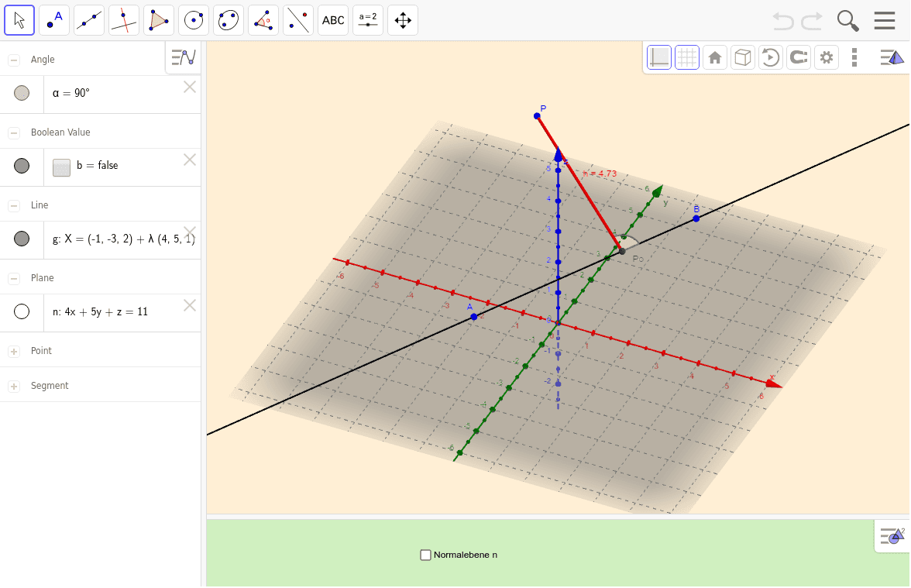Select the ABC Text tool
The height and width of the screenshot is (588, 911).
pos(333,20)
